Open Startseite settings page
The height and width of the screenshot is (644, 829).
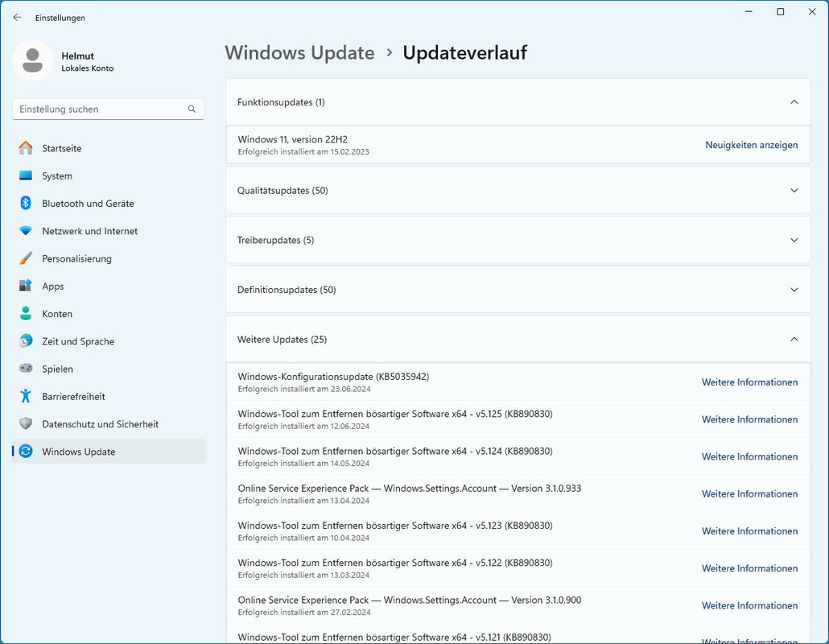point(62,149)
